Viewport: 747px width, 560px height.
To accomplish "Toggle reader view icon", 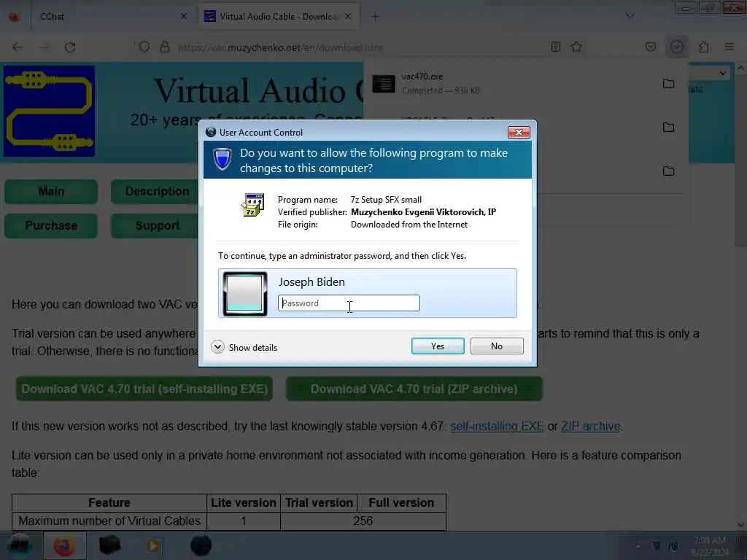I will [x=555, y=47].
